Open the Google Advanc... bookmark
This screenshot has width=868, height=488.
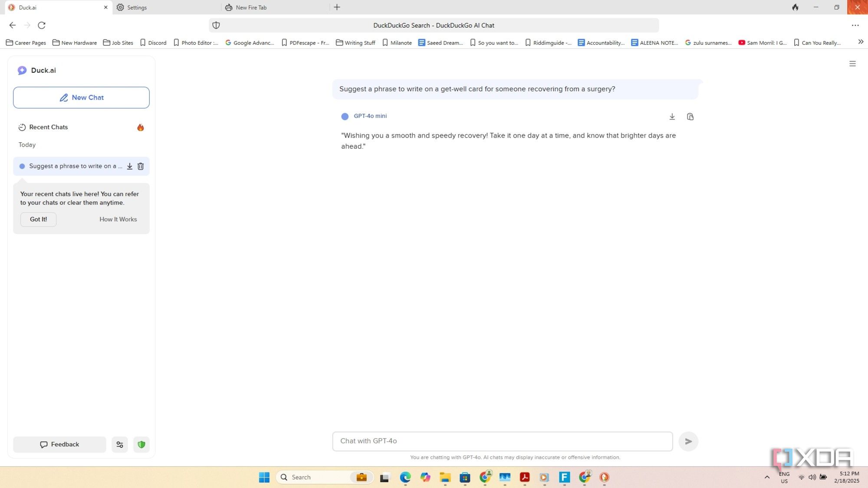[x=250, y=43]
